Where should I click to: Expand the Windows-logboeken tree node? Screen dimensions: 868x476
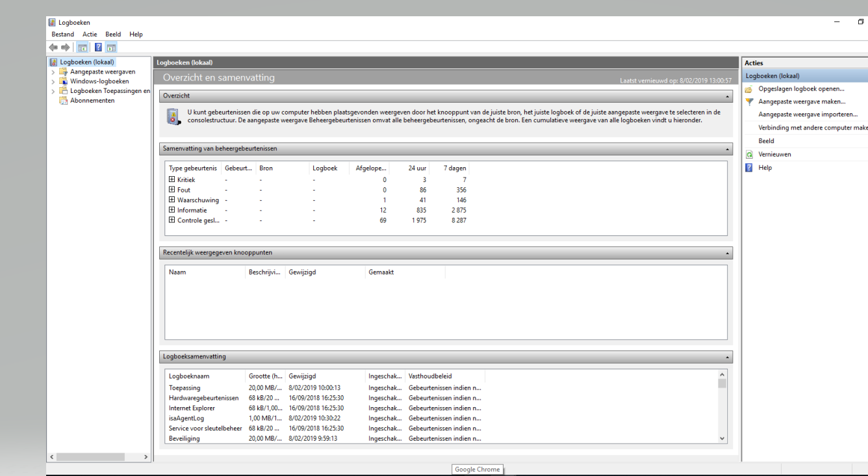(x=53, y=81)
